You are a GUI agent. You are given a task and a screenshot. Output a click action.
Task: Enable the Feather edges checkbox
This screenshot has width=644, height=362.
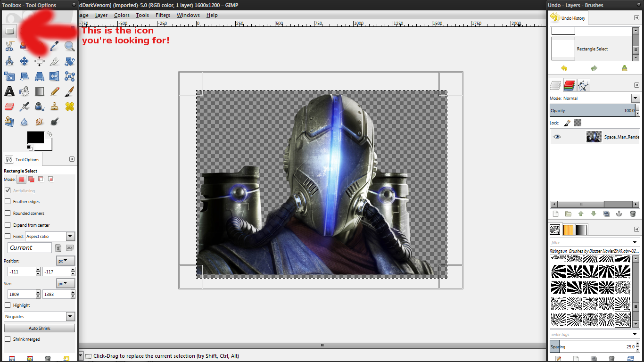click(8, 201)
